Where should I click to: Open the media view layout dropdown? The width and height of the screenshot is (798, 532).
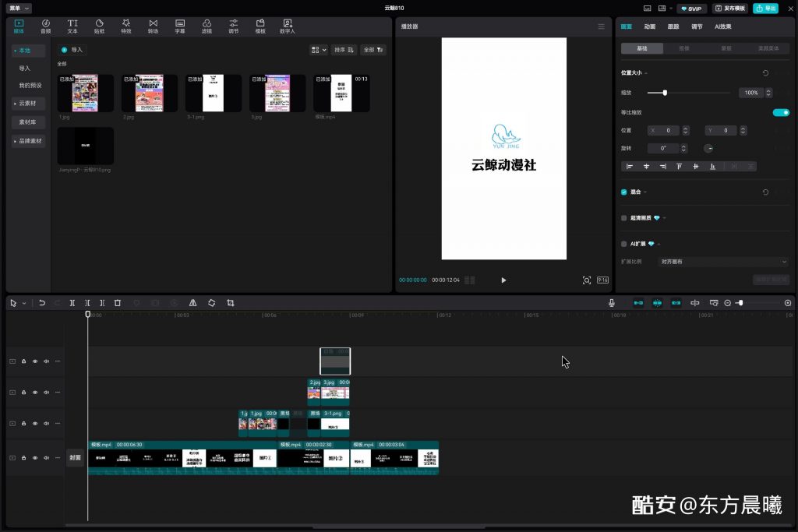click(x=319, y=50)
